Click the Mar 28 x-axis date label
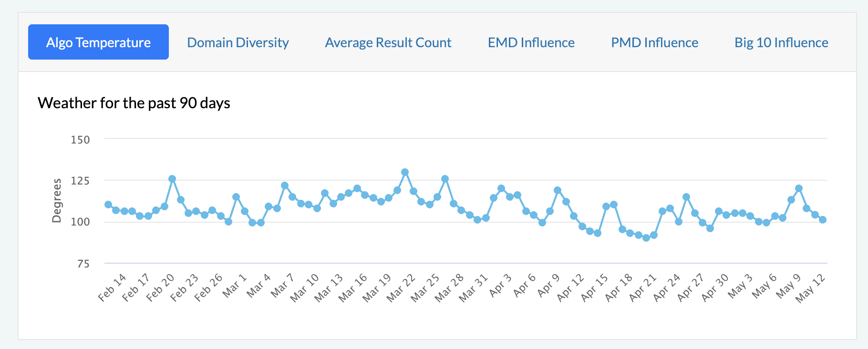Screen dimensions: 868x349 pos(449,287)
